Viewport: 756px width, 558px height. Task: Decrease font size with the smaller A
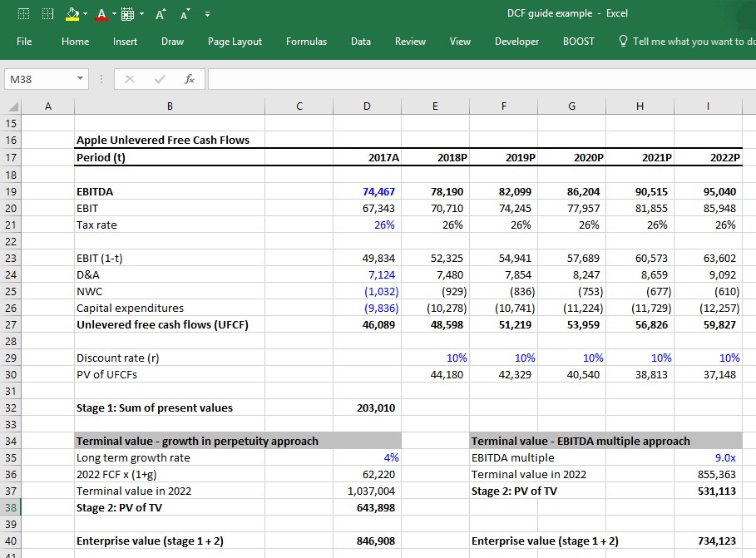pyautogui.click(x=185, y=14)
